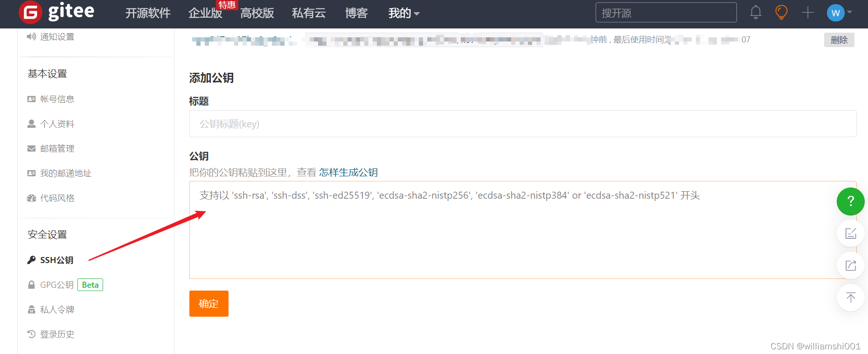Screen dimensions: 868x354
Task: Click the lock icon beside GPG公钥
Action: tap(31, 285)
